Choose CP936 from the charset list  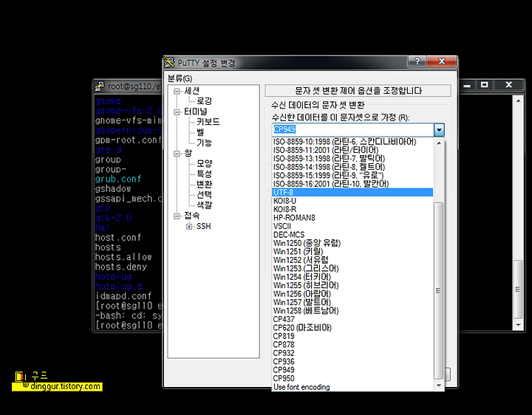point(352,362)
